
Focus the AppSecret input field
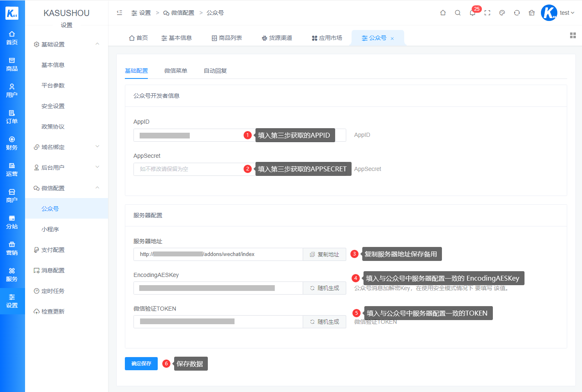[x=240, y=169]
